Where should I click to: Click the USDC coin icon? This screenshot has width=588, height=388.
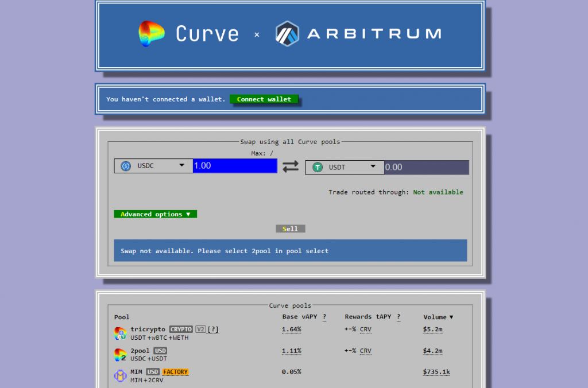[x=126, y=166]
